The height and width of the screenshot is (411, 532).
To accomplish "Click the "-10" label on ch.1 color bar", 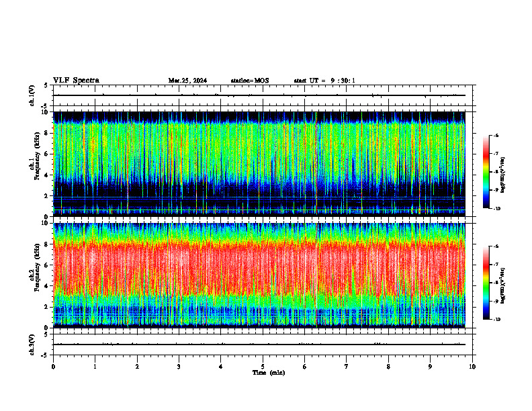I will 496,209.
